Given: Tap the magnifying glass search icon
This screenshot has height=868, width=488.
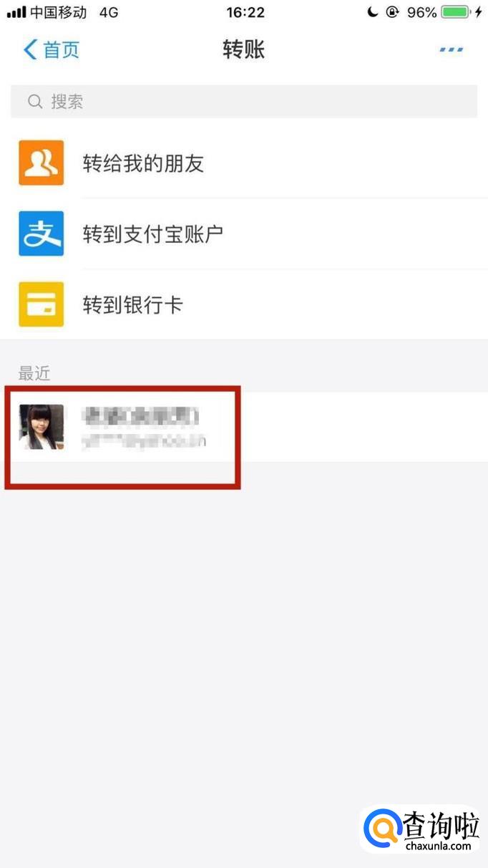Looking at the screenshot, I should point(35,102).
